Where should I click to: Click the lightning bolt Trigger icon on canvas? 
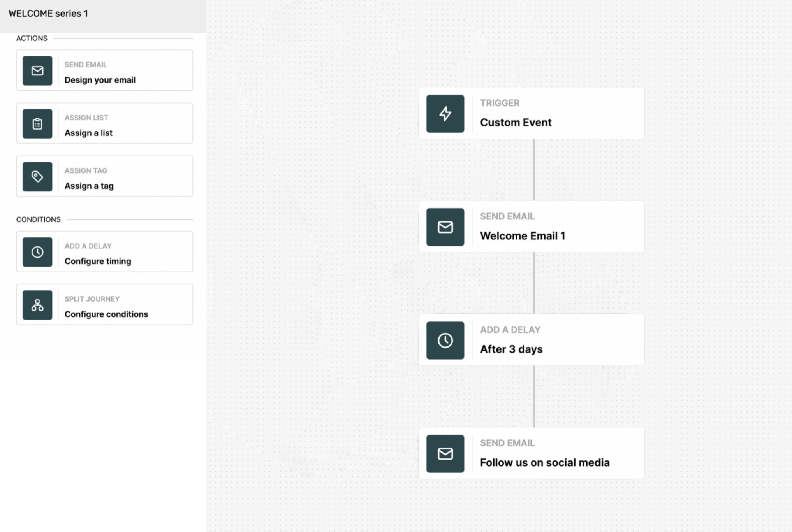pyautogui.click(x=445, y=114)
